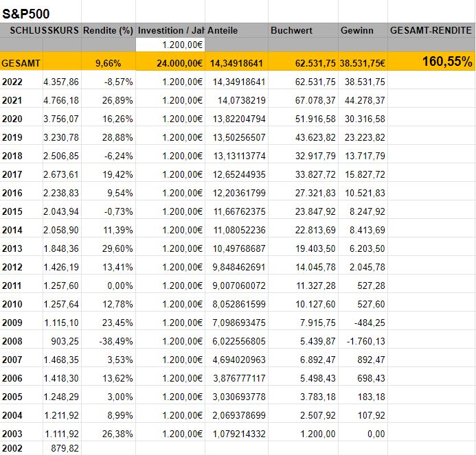Select shares value 13,82204794
Screen dimensions: 476x455
239,119
